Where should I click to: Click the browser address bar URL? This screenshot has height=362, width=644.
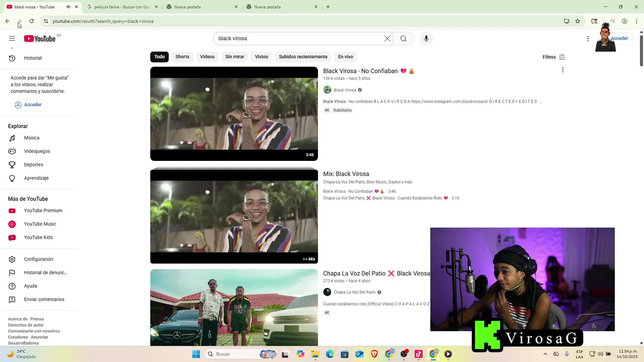point(103,21)
